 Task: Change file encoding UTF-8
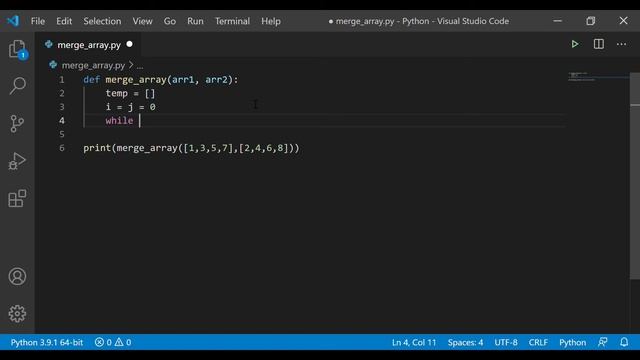(x=506, y=342)
